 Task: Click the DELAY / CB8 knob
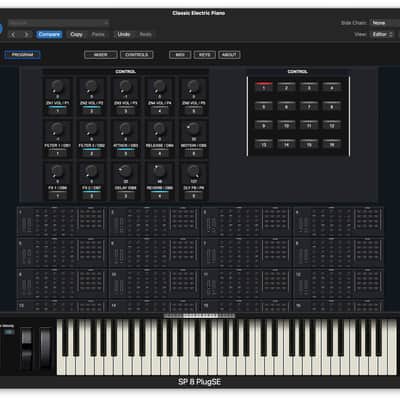point(125,171)
